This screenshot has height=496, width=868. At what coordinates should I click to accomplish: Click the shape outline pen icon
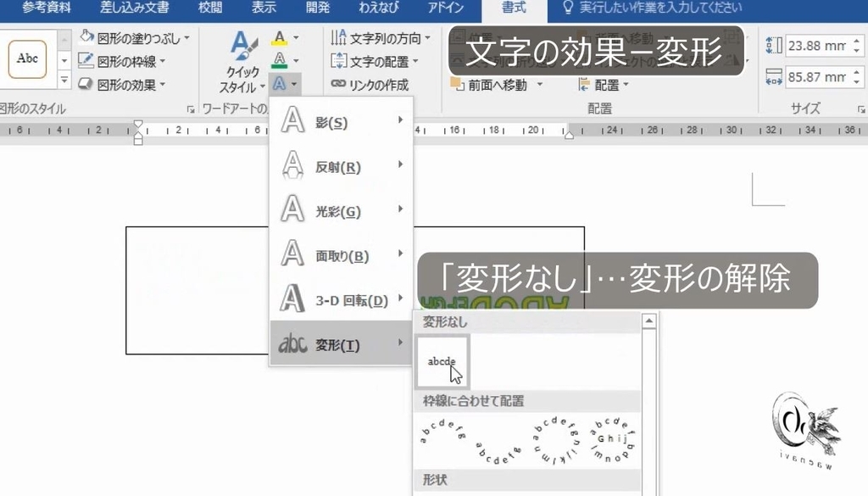pos(86,60)
